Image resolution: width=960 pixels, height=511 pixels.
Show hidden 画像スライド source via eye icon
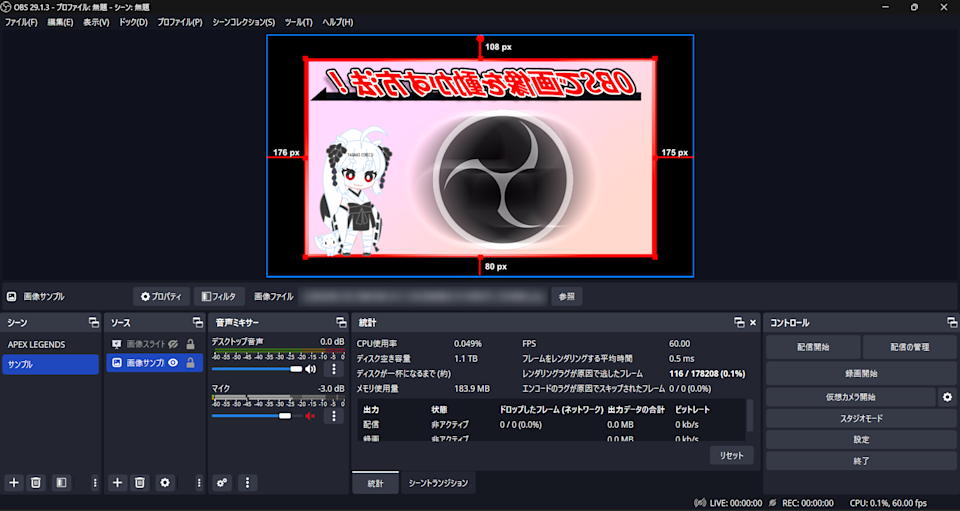coord(173,345)
